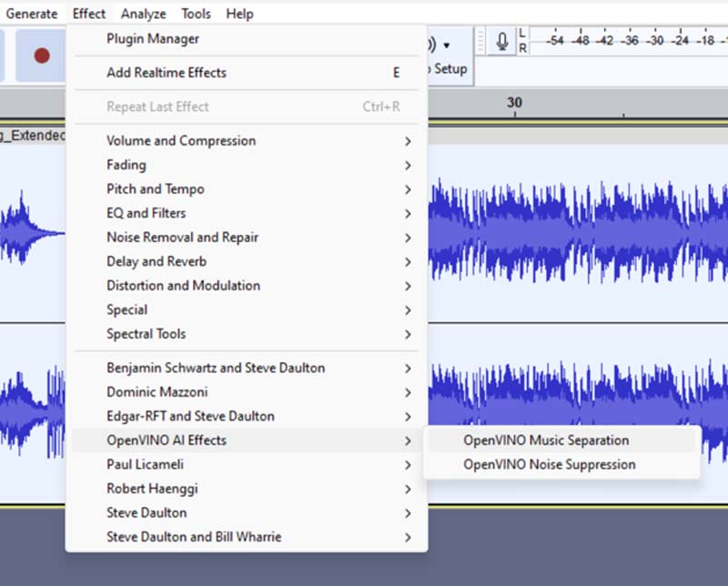Expand Spectral Tools submenu
Screen dimensions: 728x586
click(247, 334)
